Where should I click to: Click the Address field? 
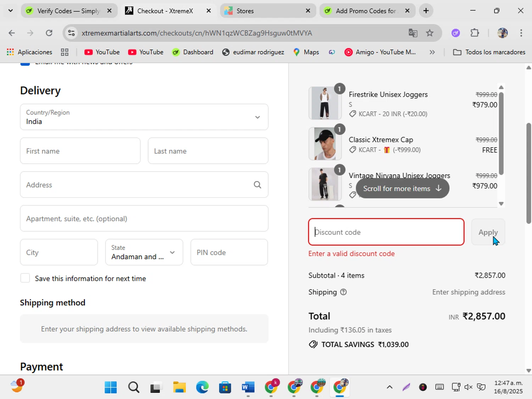[144, 185]
